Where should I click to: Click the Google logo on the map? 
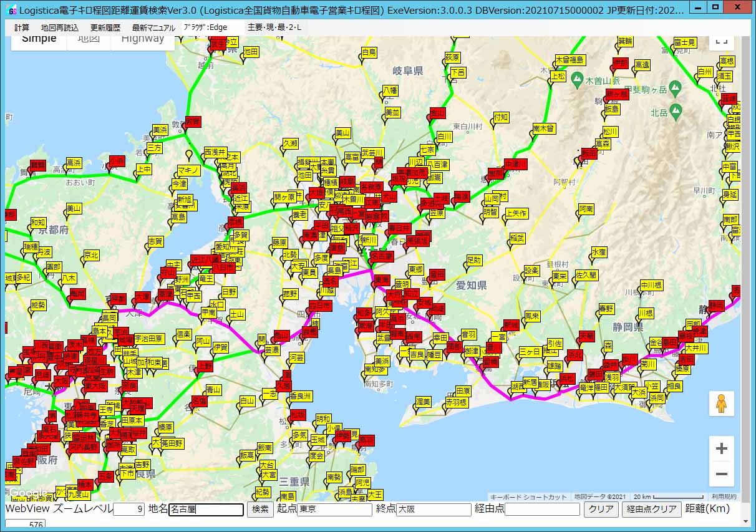pyautogui.click(x=28, y=492)
